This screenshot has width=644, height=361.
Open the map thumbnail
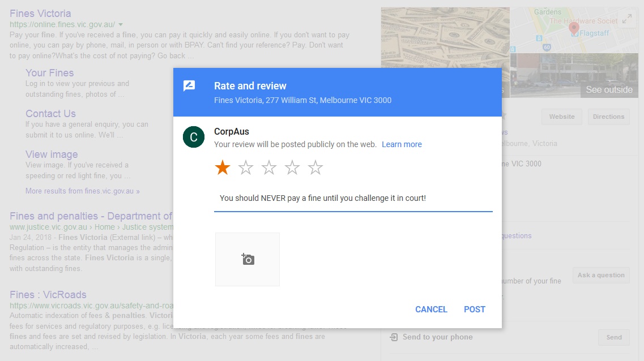pyautogui.click(x=574, y=30)
